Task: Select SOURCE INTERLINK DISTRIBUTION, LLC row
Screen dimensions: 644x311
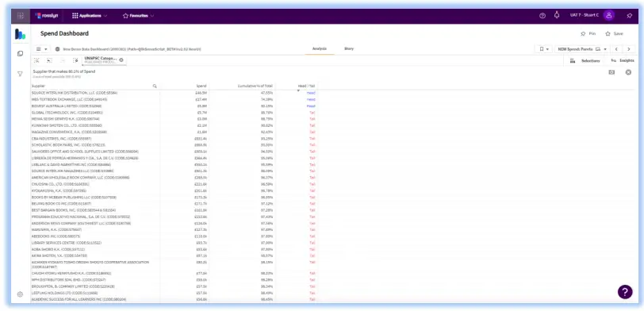Action: 75,93
